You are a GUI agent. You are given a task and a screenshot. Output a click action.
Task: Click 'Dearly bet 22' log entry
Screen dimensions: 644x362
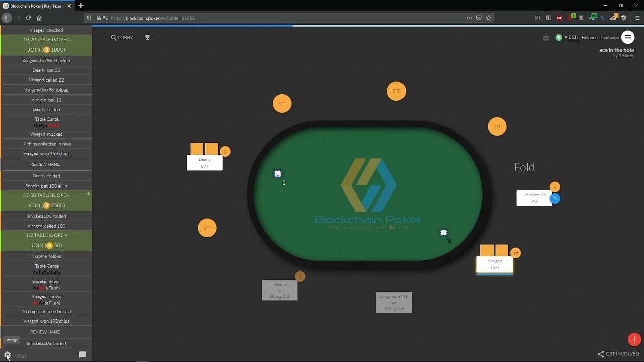[x=46, y=70]
